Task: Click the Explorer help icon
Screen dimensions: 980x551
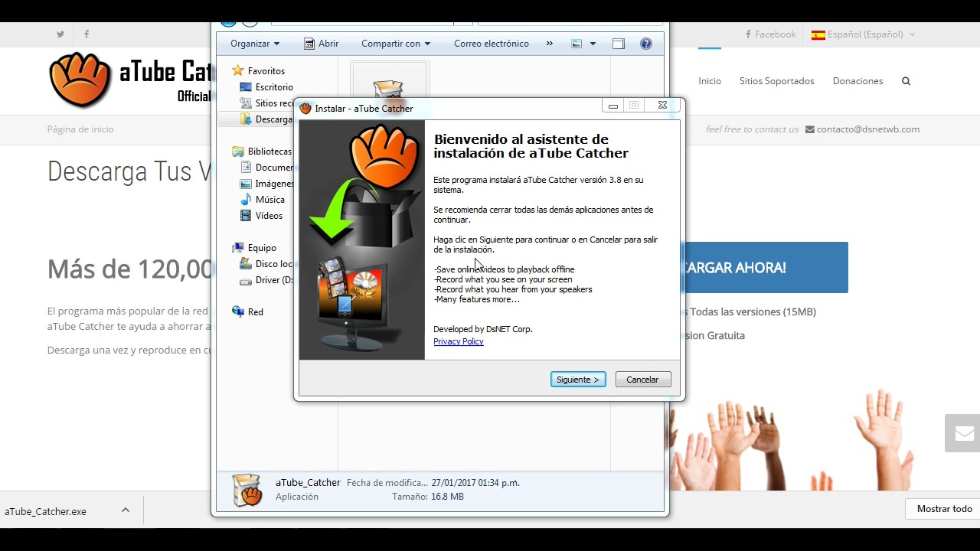Action: [646, 44]
